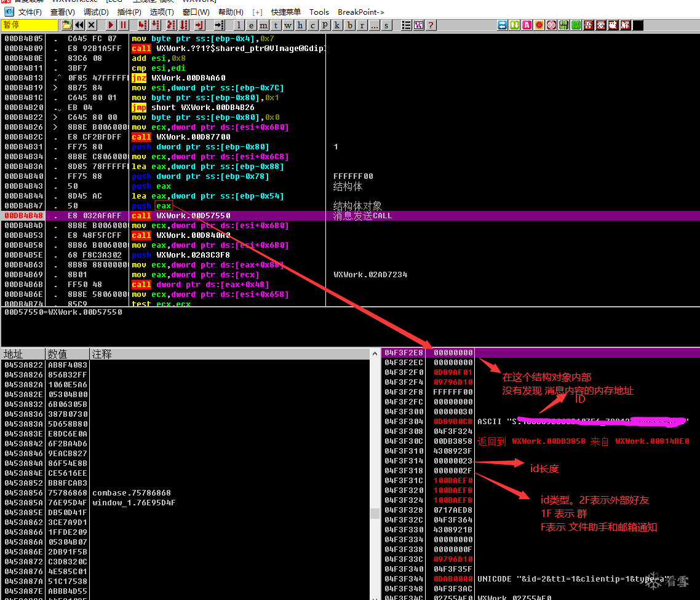The height and width of the screenshot is (600, 700).
Task: Click the Trace Into toolbar icon
Action: coord(171,25)
